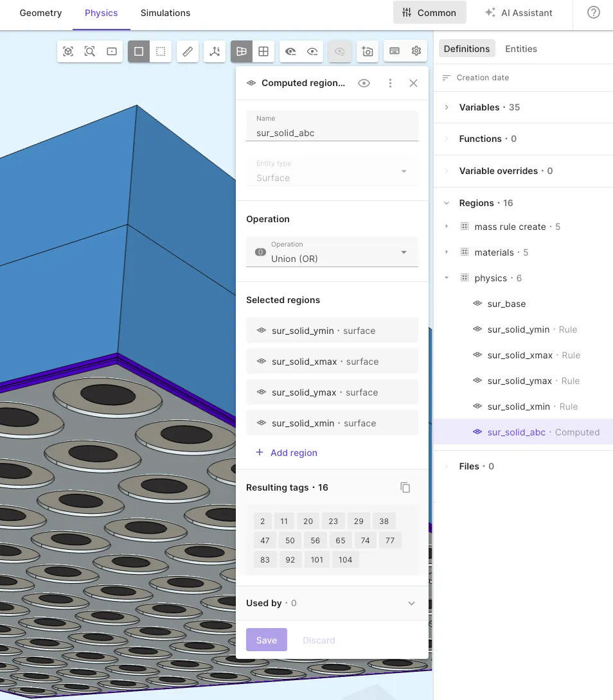The height and width of the screenshot is (700, 613).
Task: Click the fit-to-view zoom toolbar icon
Action: click(x=68, y=51)
